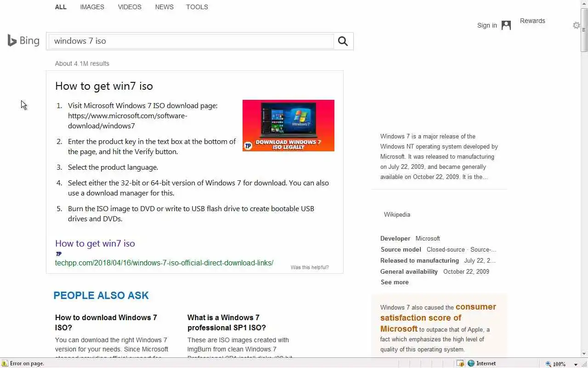Open the Rewards link
The width and height of the screenshot is (588, 368).
[x=532, y=21]
